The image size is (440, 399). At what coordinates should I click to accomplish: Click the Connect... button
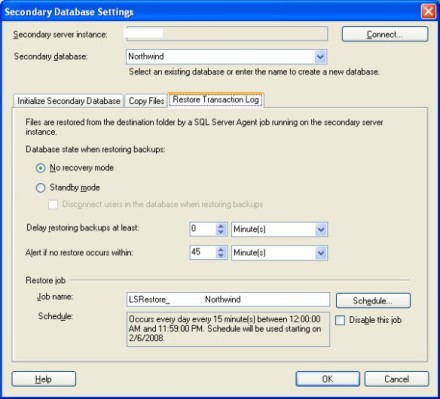point(385,34)
